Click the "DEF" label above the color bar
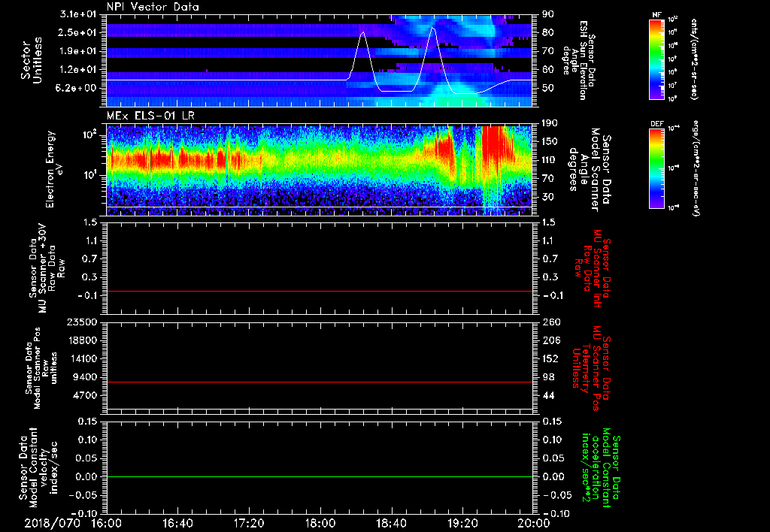Image resolution: width=770 pixels, height=532 pixels. tap(657, 124)
